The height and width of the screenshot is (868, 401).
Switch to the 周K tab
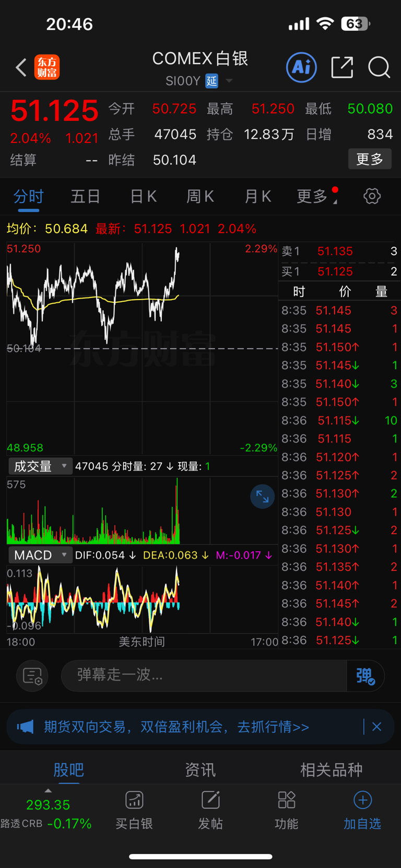(200, 196)
